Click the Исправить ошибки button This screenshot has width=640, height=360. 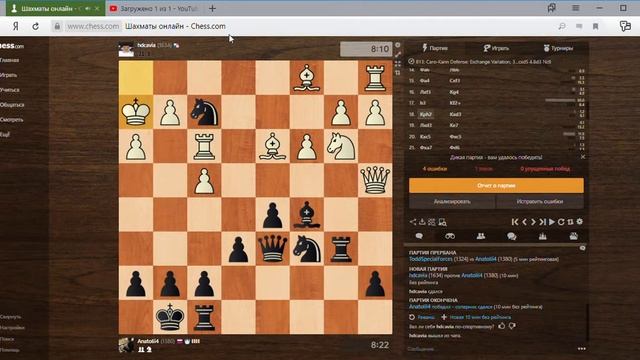(x=540, y=202)
